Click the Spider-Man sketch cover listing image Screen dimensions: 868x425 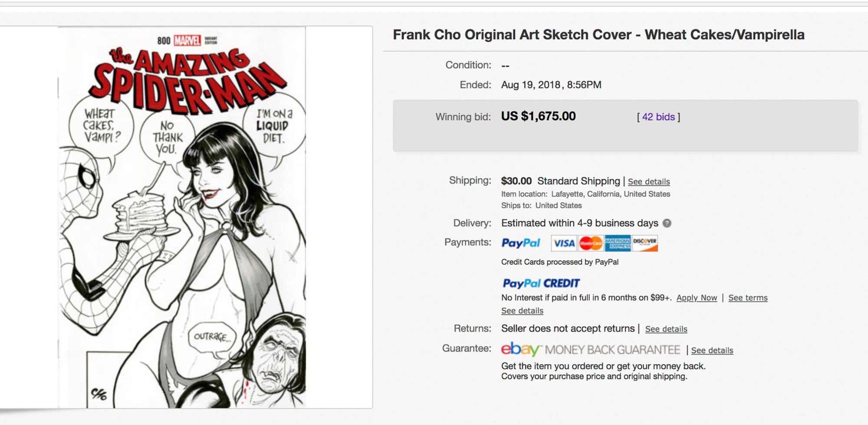[x=182, y=217]
